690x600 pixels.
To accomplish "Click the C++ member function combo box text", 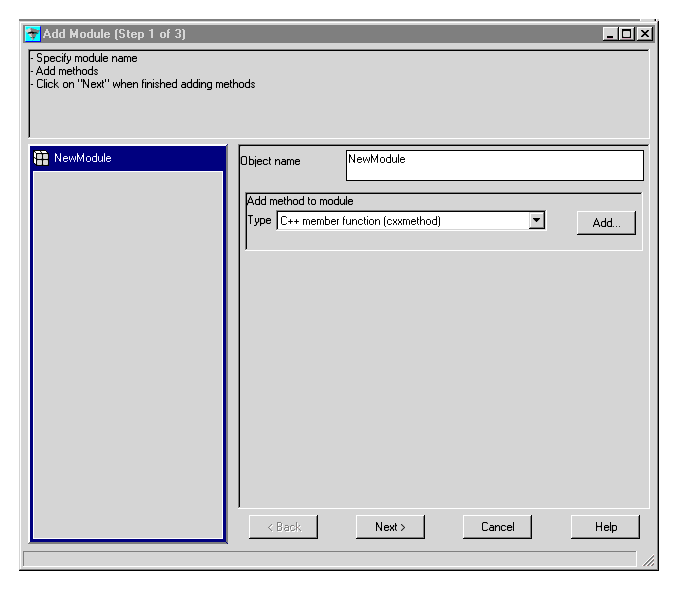I will [x=401, y=221].
